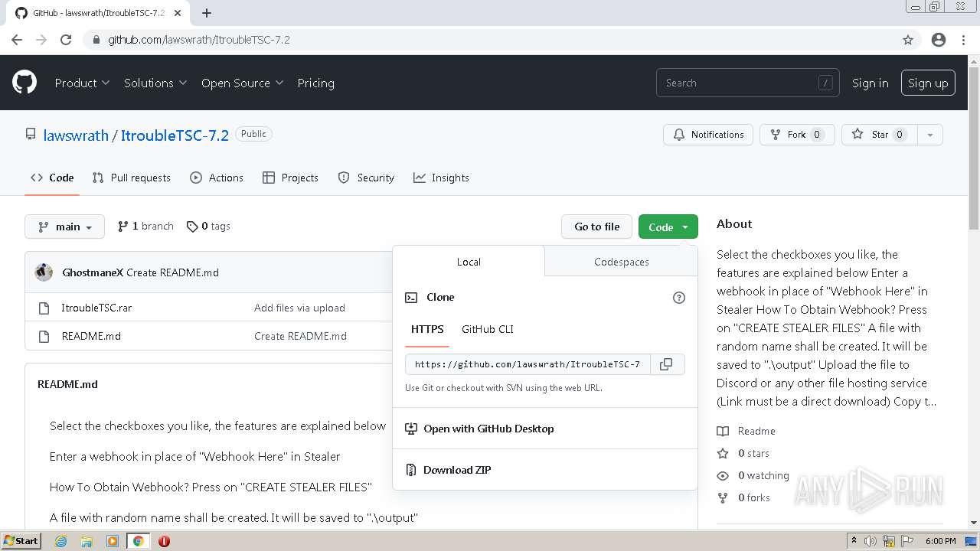
Task: Click the README.md file icon
Action: tap(44, 336)
